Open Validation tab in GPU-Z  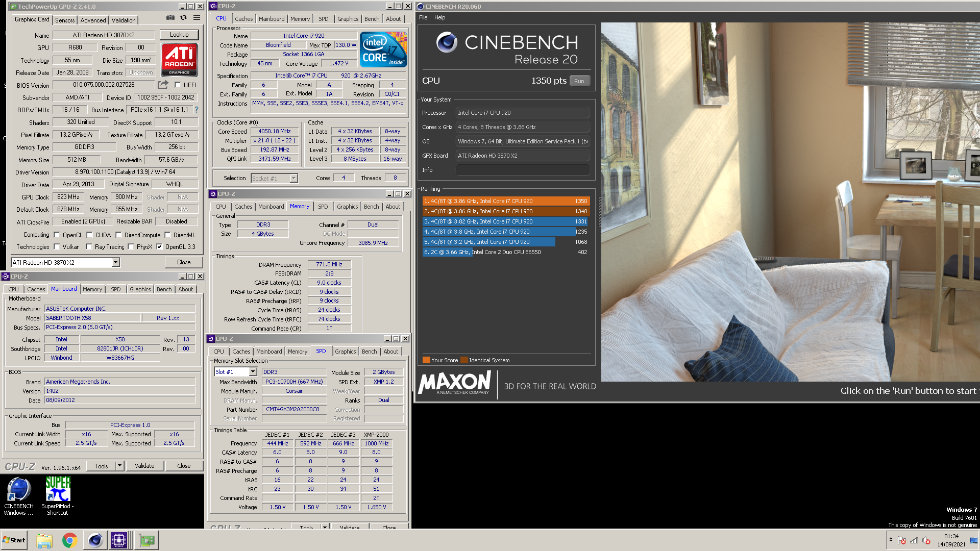point(124,20)
